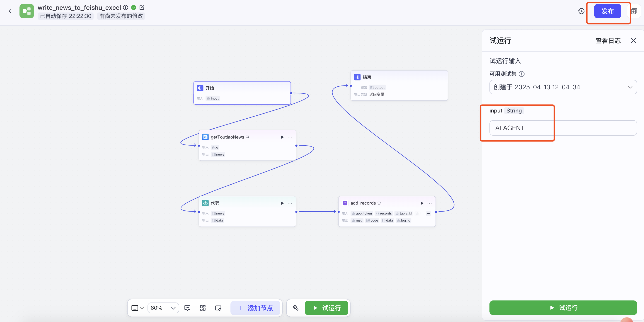Open the add_records node more options

[x=429, y=203]
